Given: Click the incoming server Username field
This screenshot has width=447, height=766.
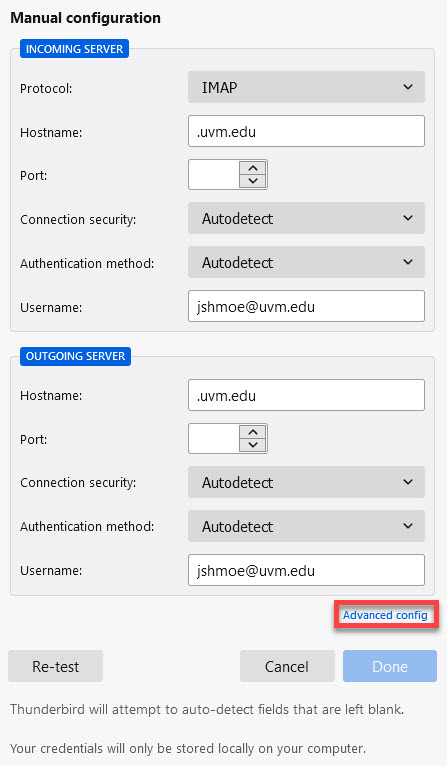Looking at the screenshot, I should tap(306, 306).
